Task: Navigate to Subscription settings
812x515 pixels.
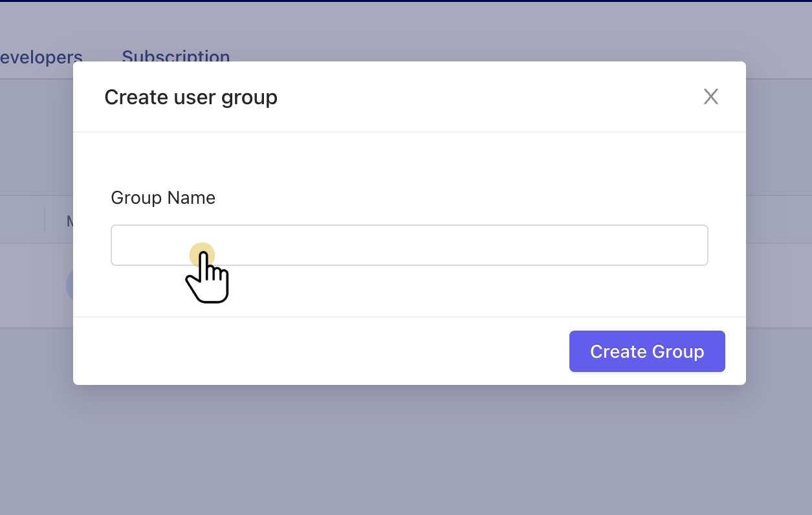Action: click(175, 57)
